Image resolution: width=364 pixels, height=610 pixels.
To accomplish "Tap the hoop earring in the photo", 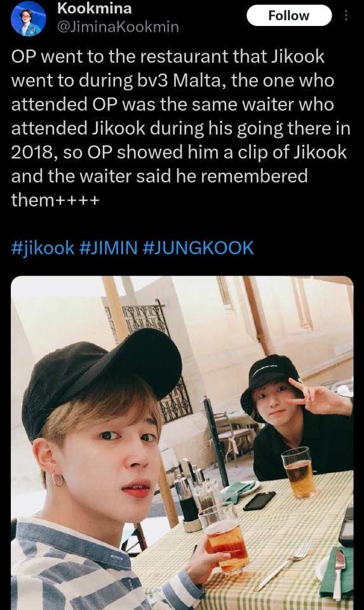I will coord(58,480).
